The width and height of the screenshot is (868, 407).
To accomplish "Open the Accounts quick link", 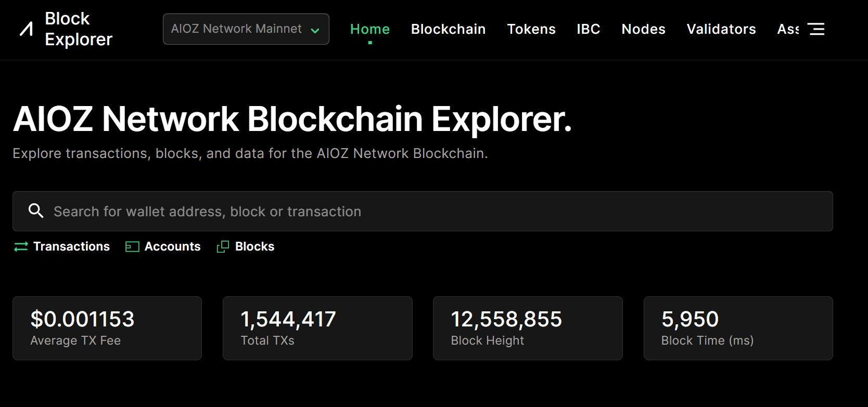I will 172,246.
